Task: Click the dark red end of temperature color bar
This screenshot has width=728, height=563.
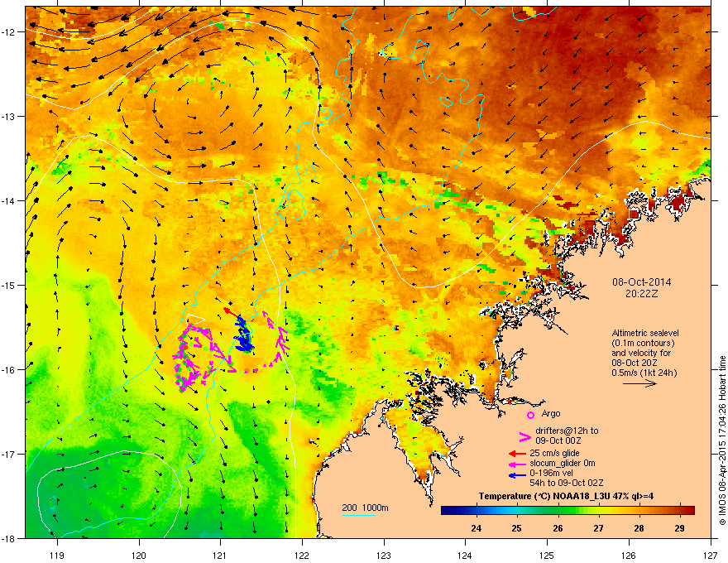Action: click(x=689, y=510)
